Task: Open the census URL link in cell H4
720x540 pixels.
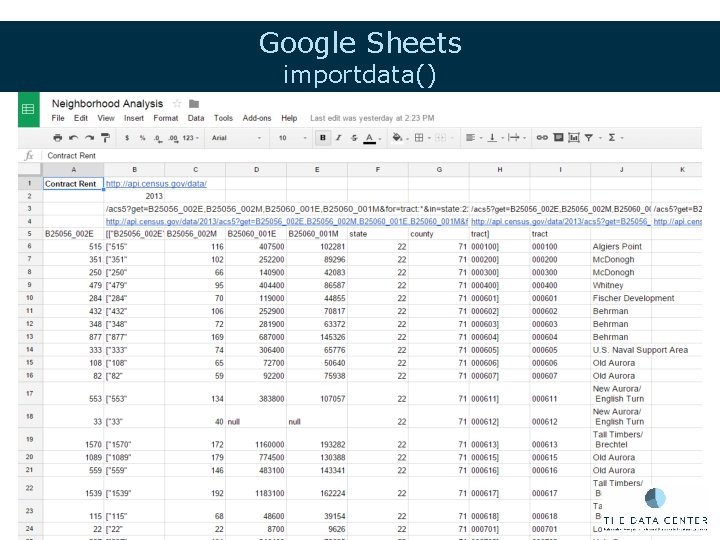Action: point(560,221)
